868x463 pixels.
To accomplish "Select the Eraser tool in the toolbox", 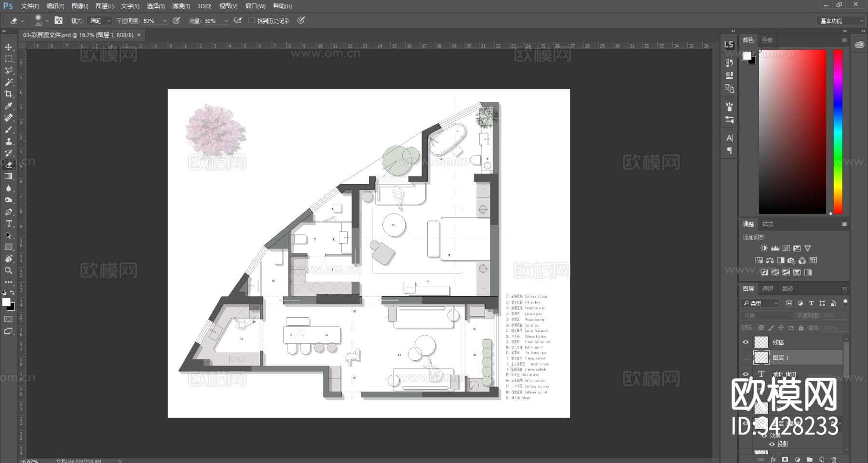I will [9, 164].
